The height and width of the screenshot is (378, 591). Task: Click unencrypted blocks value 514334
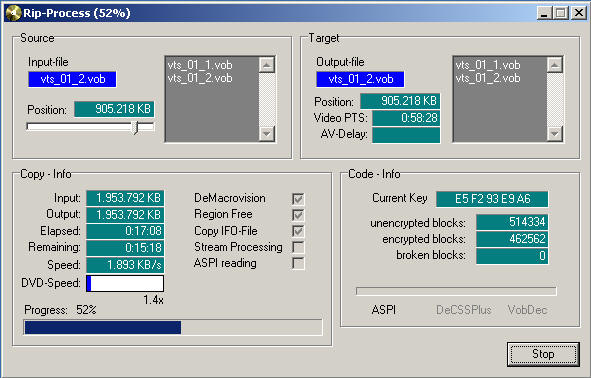coord(512,222)
